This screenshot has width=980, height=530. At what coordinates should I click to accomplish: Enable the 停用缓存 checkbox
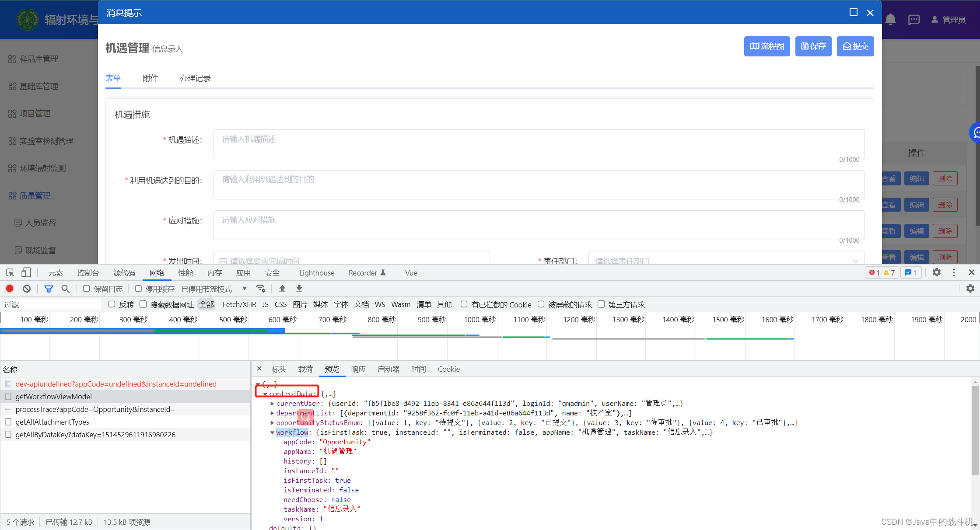click(x=138, y=289)
